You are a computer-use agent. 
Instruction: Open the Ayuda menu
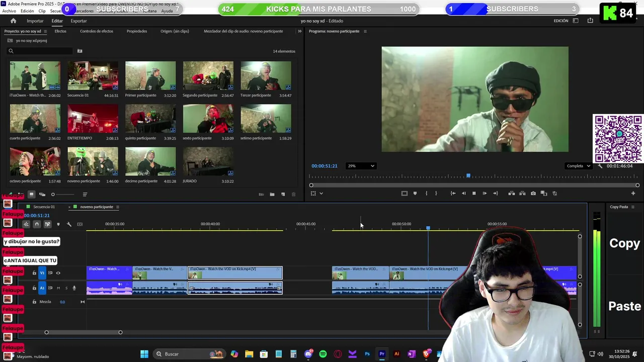pyautogui.click(x=167, y=11)
